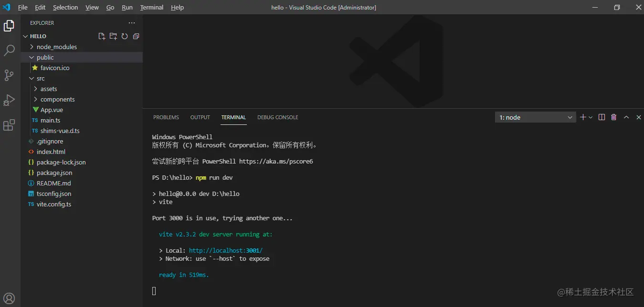Close the terminal panel
This screenshot has height=307, width=644.
639,117
